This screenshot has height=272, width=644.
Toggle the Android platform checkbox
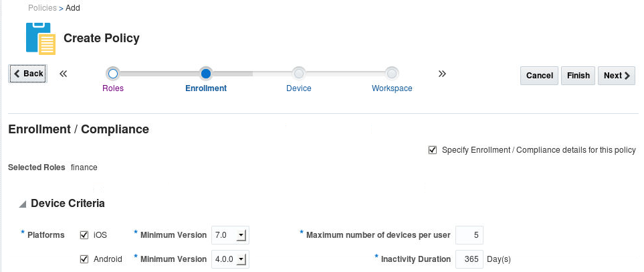point(84,259)
